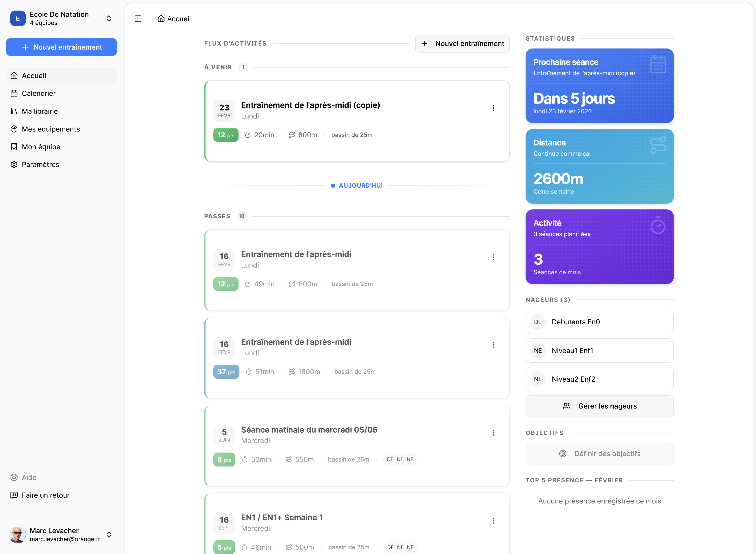This screenshot has width=756, height=554.
Task: Click Définir des objectifs button
Action: pyautogui.click(x=599, y=453)
